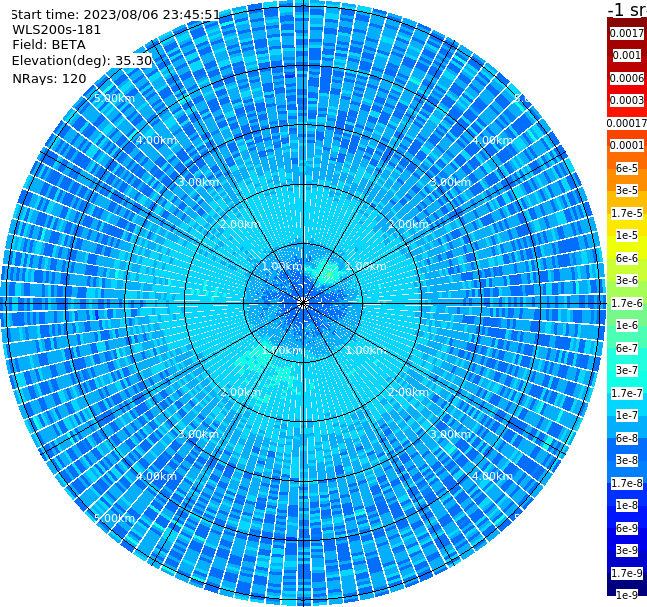Select the 3e-7 colorbar tick

click(x=627, y=370)
